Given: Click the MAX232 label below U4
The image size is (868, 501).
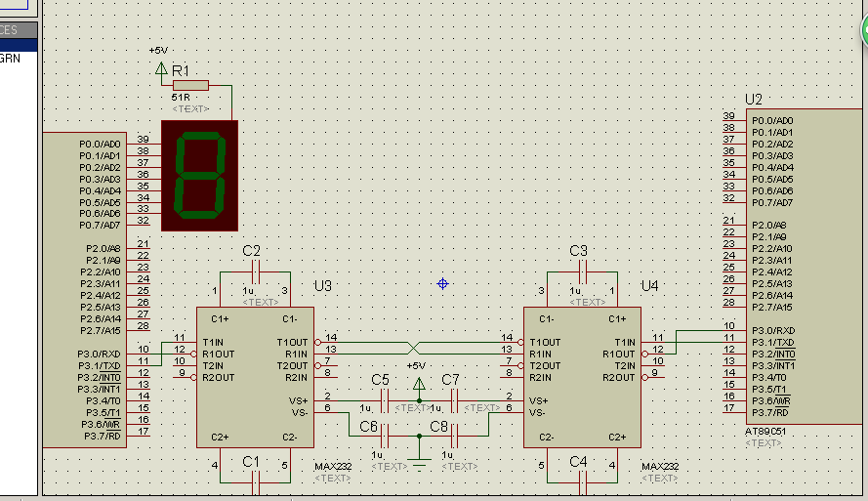Looking at the screenshot, I should 660,467.
